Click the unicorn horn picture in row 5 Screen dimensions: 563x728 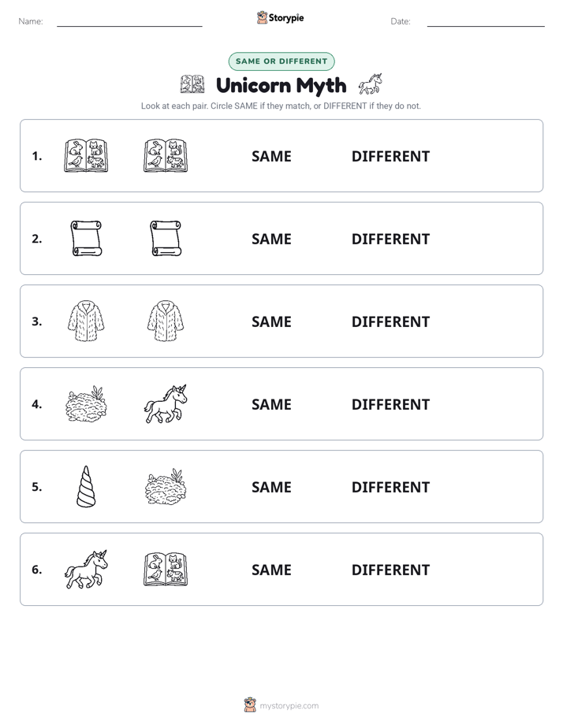click(86, 486)
